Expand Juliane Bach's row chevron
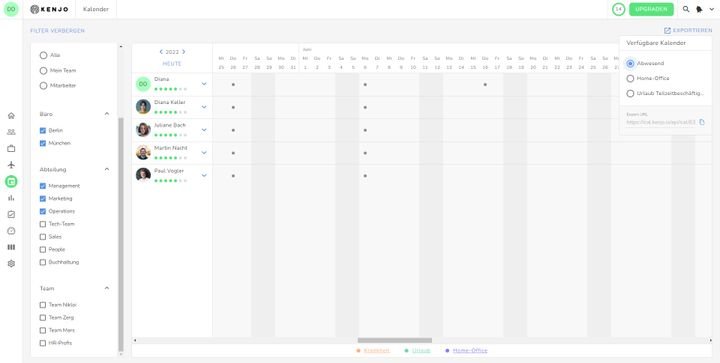Screen dimensions: 720x363 click(204, 130)
